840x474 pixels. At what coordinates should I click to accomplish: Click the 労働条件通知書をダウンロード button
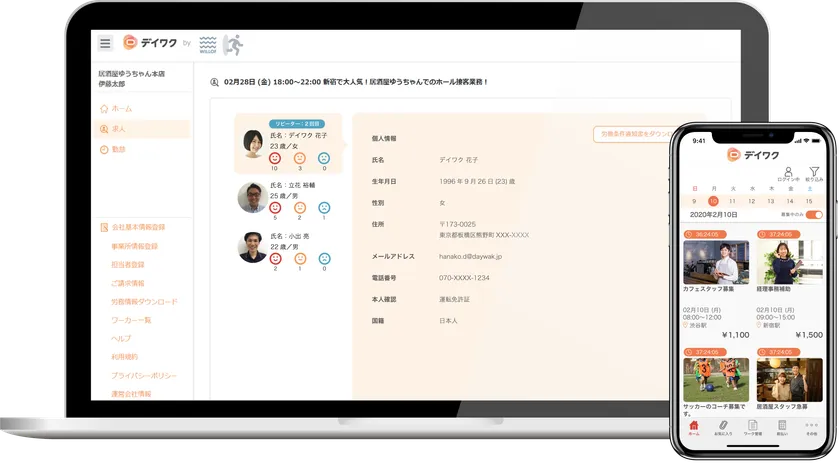click(x=633, y=134)
